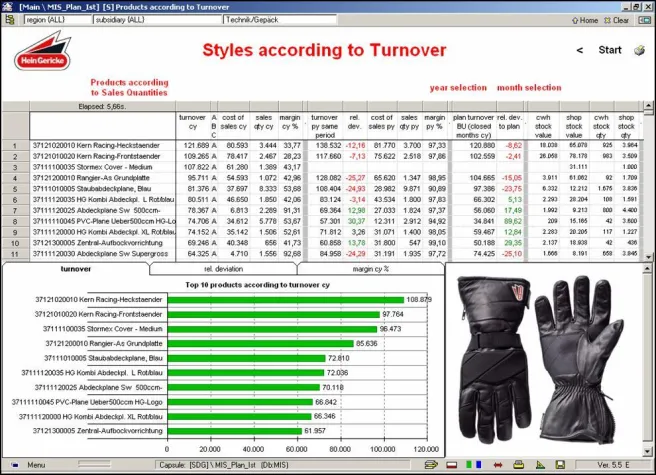Open the month selection link

click(529, 87)
